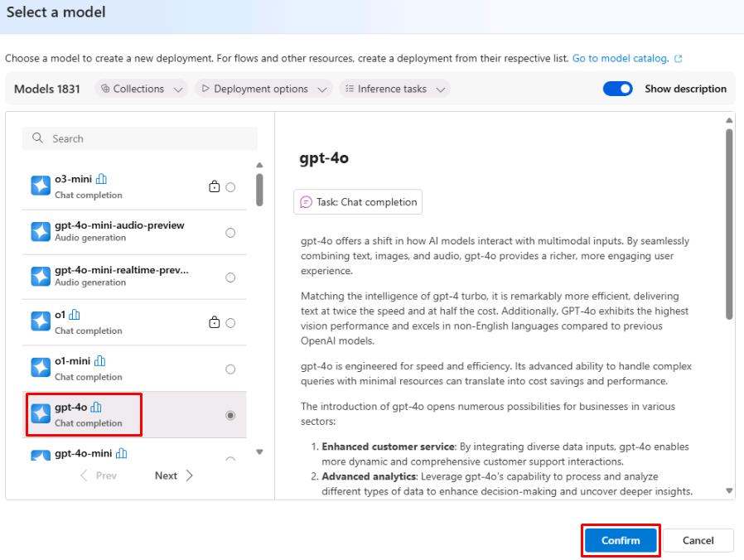Select the o3-mini radio button
This screenshot has width=744, height=560.
coord(230,187)
